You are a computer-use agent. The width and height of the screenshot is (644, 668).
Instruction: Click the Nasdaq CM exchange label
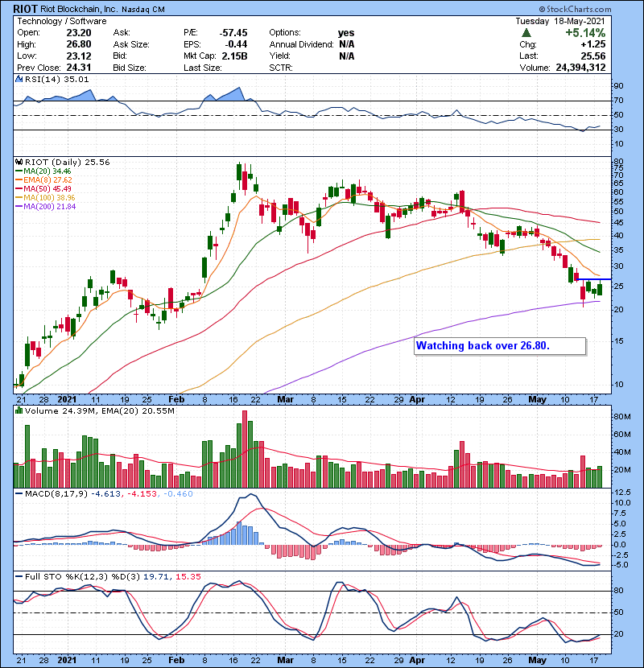click(143, 10)
